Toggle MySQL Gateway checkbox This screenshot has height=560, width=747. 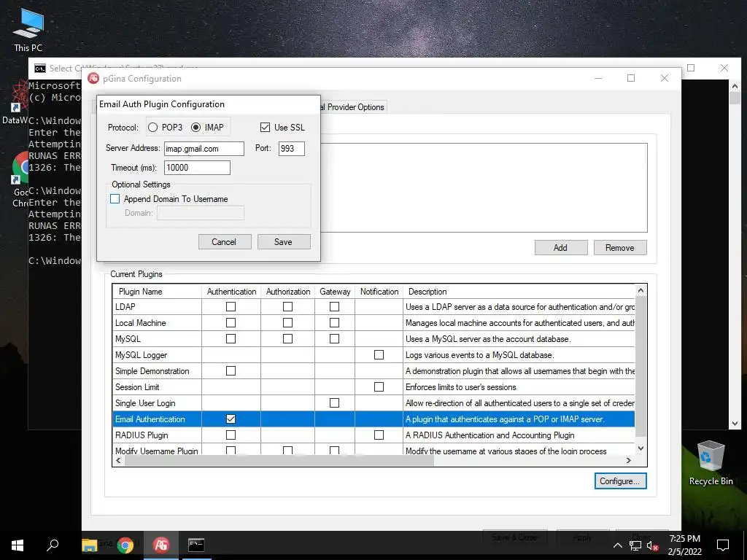[334, 338]
